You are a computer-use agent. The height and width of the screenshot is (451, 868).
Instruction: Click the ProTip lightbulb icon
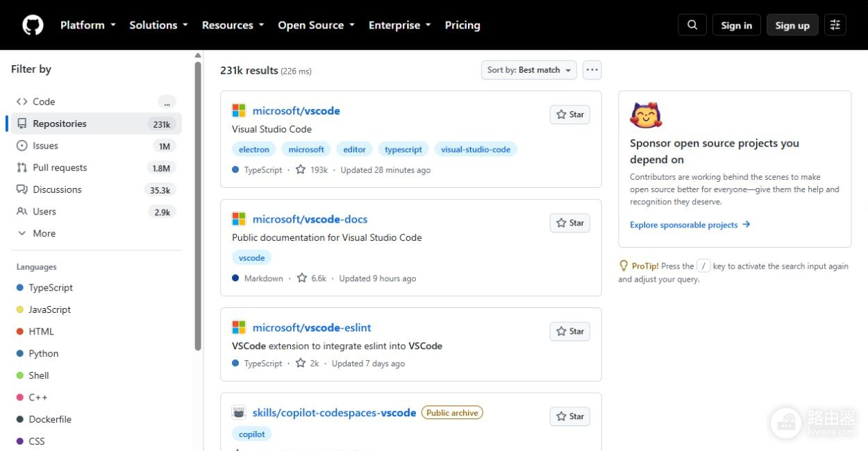[x=624, y=266]
